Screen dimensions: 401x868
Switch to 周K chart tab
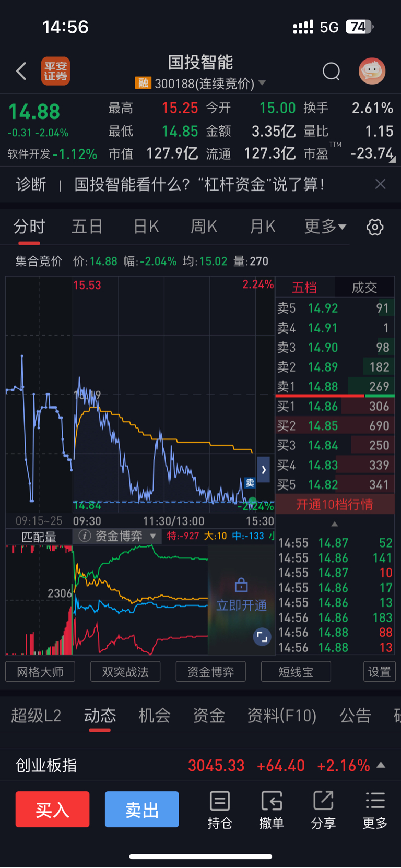click(204, 227)
